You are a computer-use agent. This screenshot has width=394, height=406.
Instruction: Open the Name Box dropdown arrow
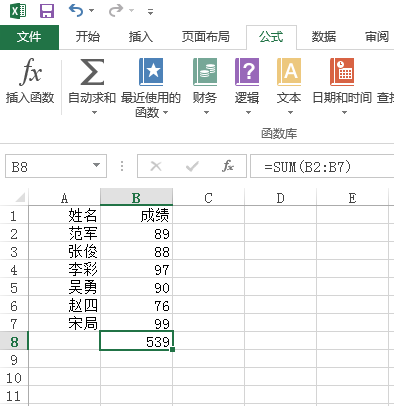coord(97,165)
